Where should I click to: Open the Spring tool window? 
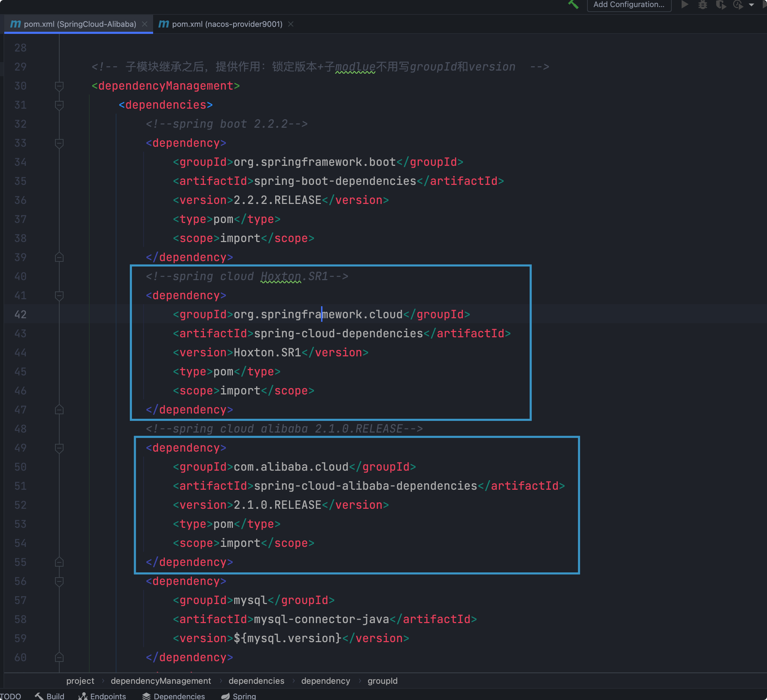[x=238, y=696]
